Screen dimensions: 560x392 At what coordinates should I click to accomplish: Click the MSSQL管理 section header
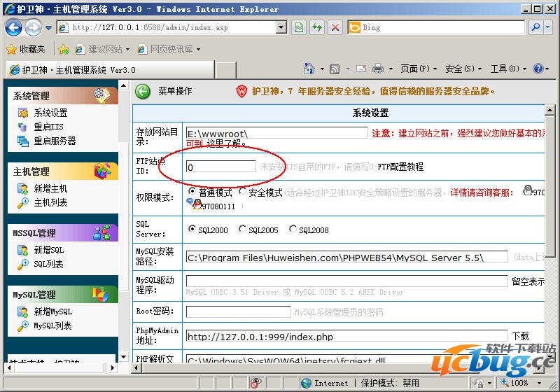click(63, 233)
